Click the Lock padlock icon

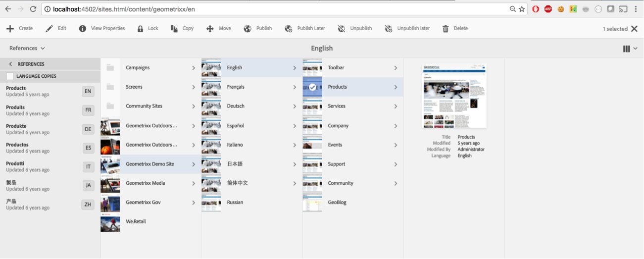click(141, 29)
